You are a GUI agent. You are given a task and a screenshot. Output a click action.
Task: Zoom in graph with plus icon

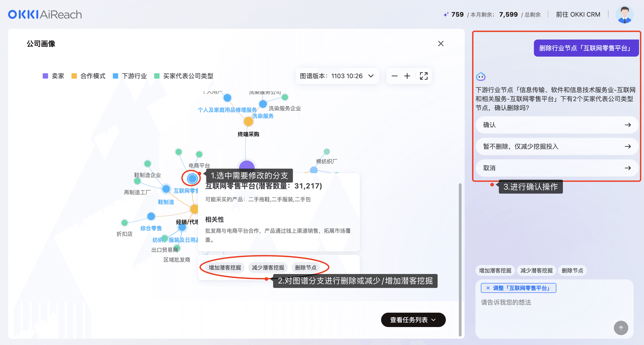[x=407, y=76]
